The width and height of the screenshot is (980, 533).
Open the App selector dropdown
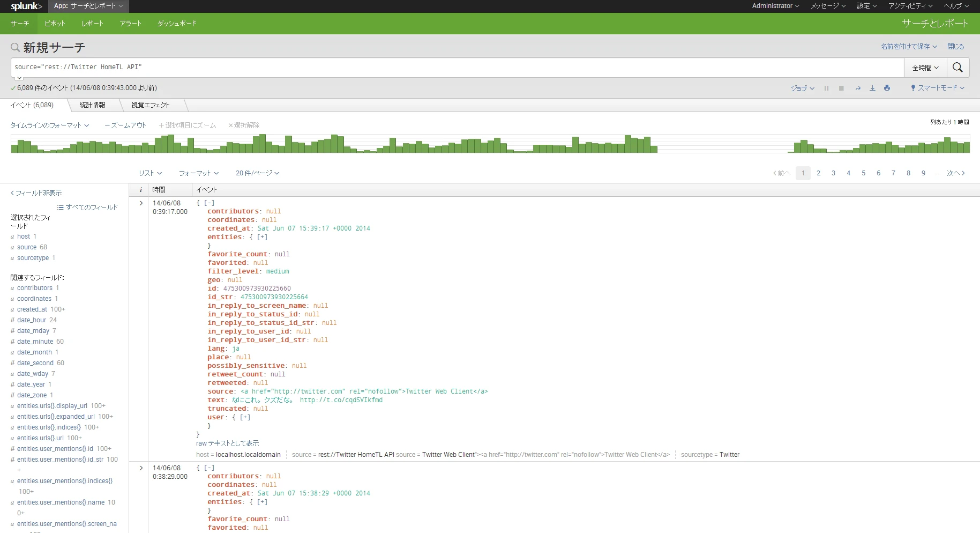[x=88, y=6]
